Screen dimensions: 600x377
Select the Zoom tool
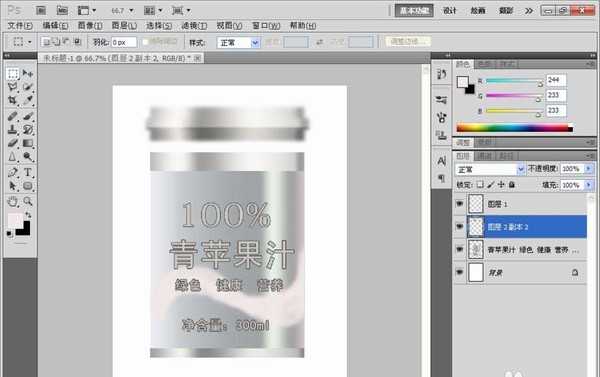[28, 201]
